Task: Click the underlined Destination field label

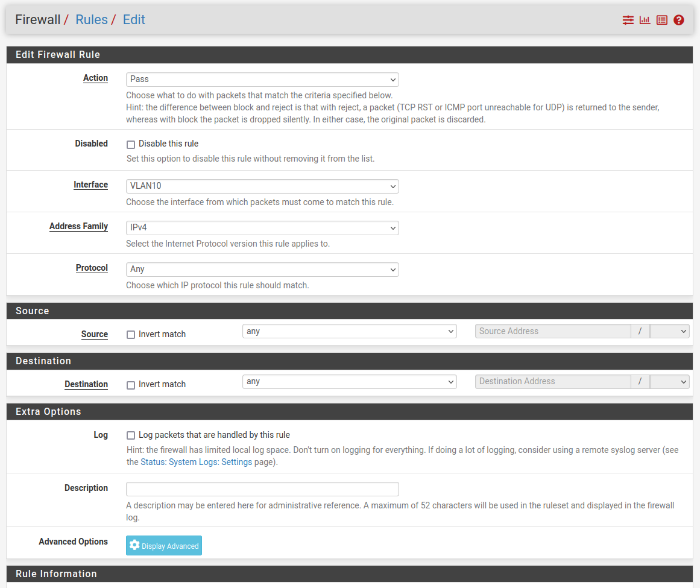Action: [x=86, y=384]
